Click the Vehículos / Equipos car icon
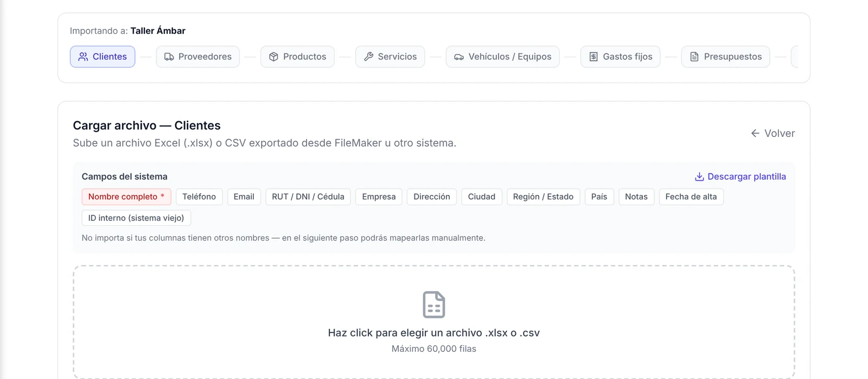The image size is (868, 379). pyautogui.click(x=459, y=56)
